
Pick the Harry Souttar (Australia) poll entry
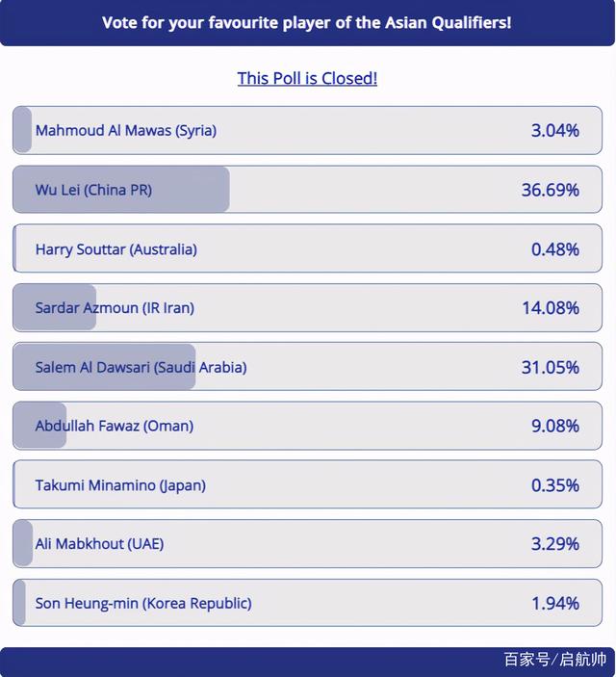click(116, 249)
